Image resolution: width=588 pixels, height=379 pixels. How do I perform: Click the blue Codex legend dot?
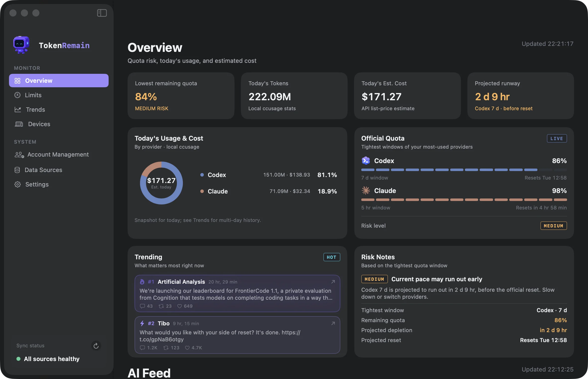tap(202, 175)
